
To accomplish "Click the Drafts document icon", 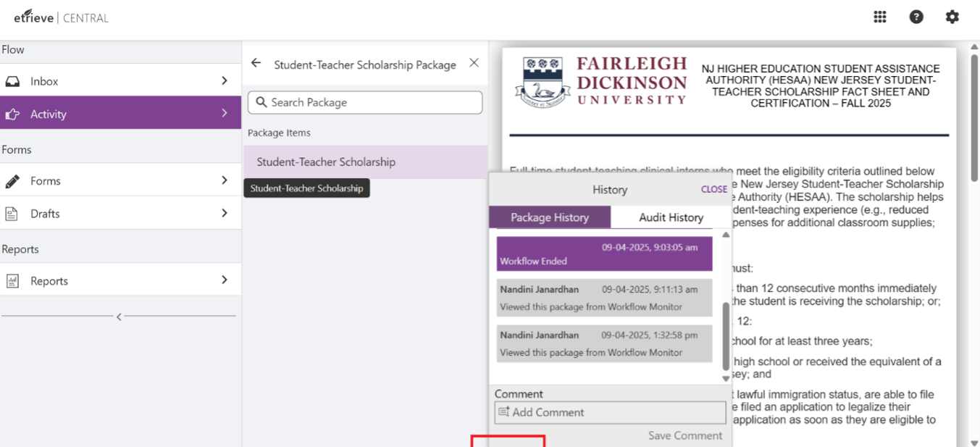I will [x=12, y=214].
